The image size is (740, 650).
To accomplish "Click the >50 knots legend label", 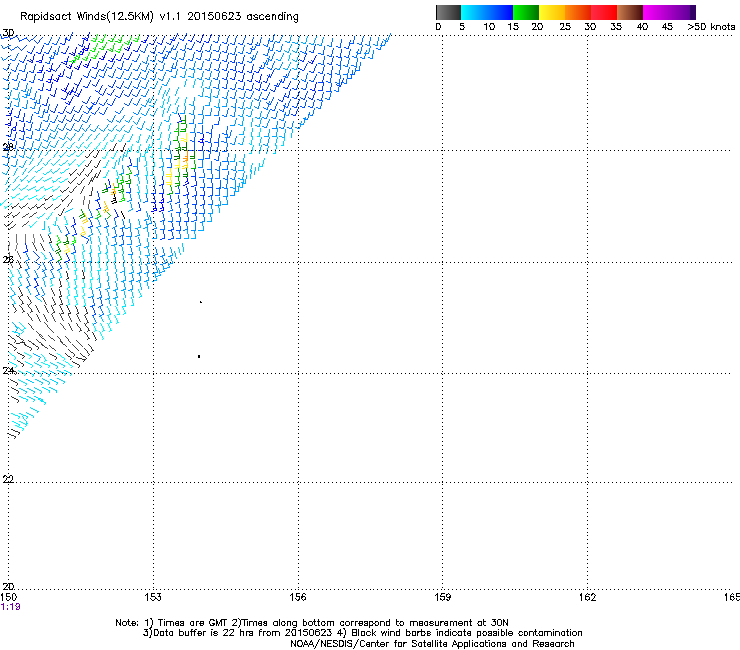I will [x=711, y=27].
